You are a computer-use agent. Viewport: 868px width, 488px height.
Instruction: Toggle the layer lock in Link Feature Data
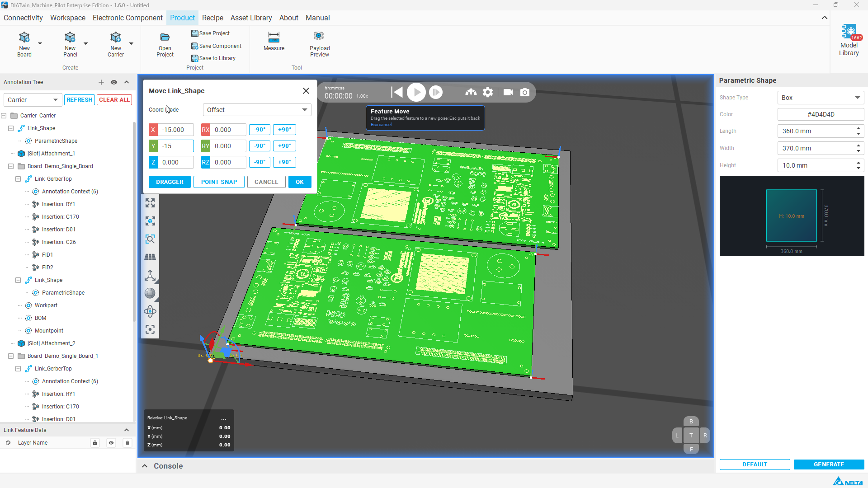click(95, 443)
